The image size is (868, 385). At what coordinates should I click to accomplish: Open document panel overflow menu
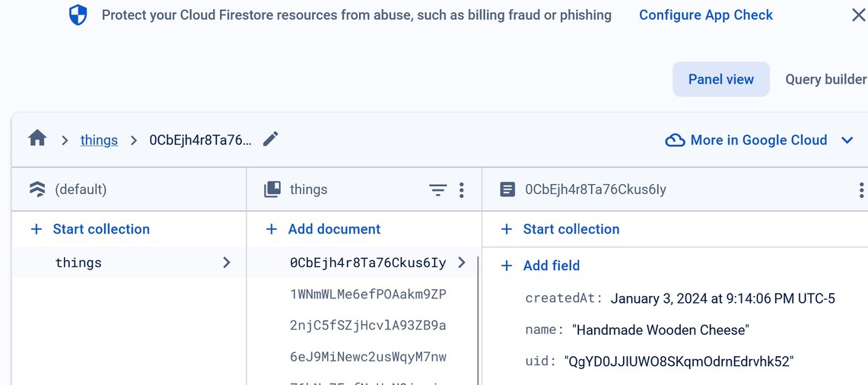[x=861, y=190]
